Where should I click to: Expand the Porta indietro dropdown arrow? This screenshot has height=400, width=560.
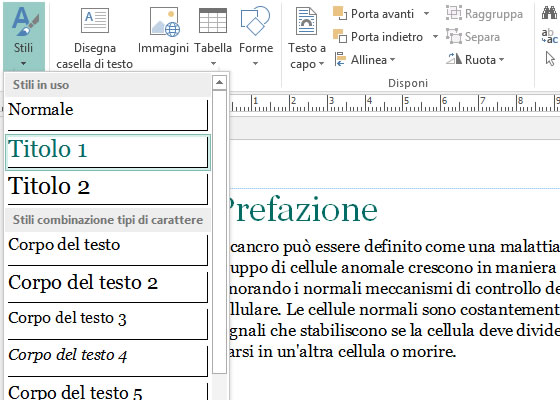pyautogui.click(x=435, y=37)
